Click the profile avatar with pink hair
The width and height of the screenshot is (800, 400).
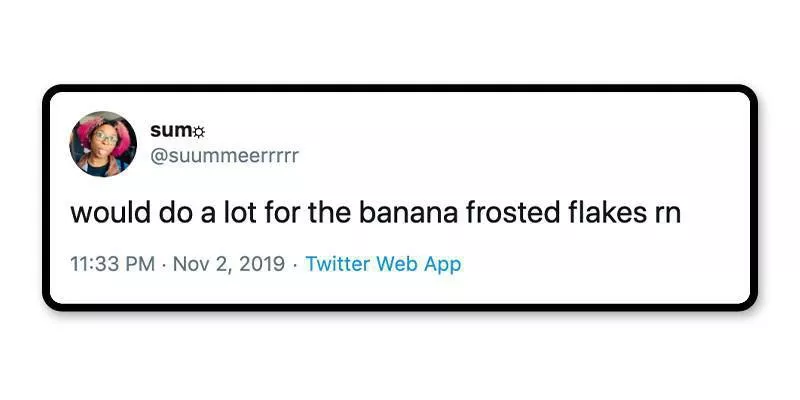(103, 143)
